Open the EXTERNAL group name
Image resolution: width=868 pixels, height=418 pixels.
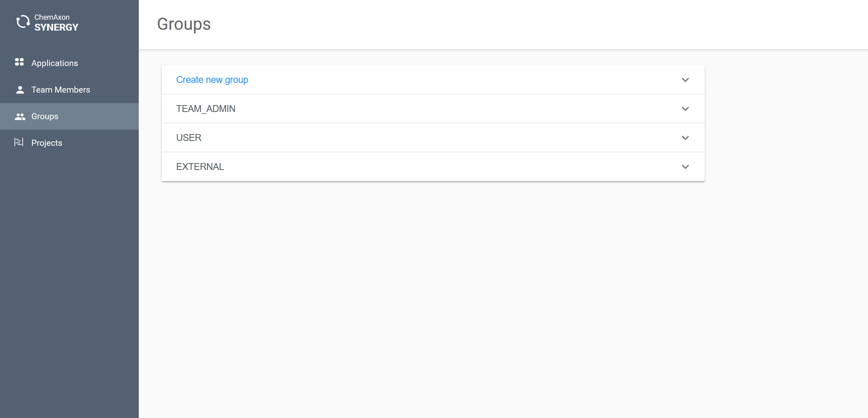200,167
